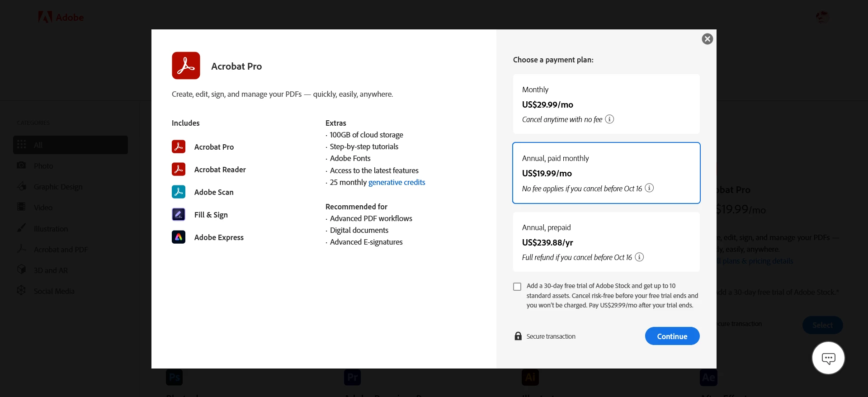This screenshot has height=397, width=868.
Task: Click 'Step-by-step tutorials' text
Action: [364, 147]
